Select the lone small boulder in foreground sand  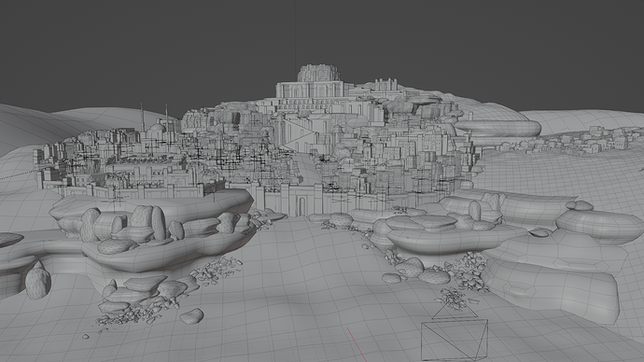[192, 316]
